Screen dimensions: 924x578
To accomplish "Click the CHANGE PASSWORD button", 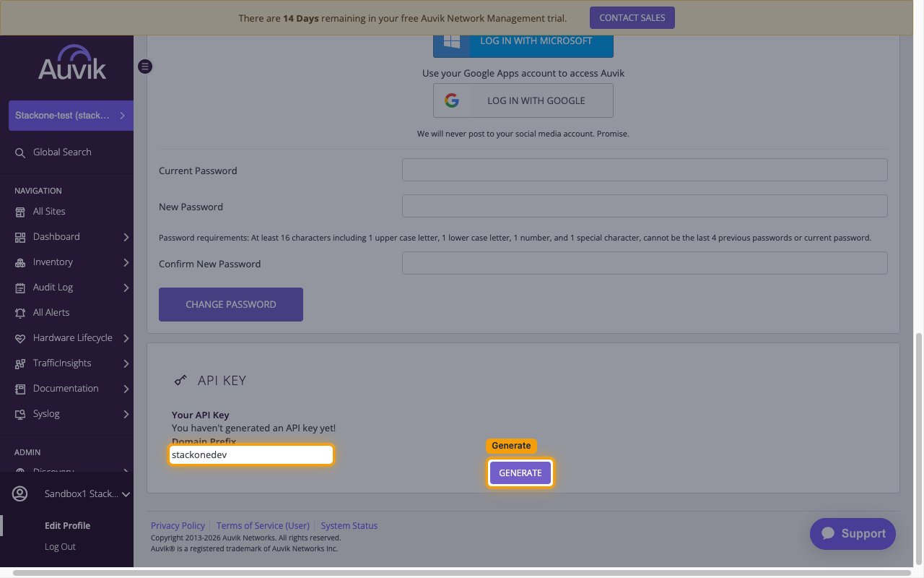I will pyautogui.click(x=231, y=304).
